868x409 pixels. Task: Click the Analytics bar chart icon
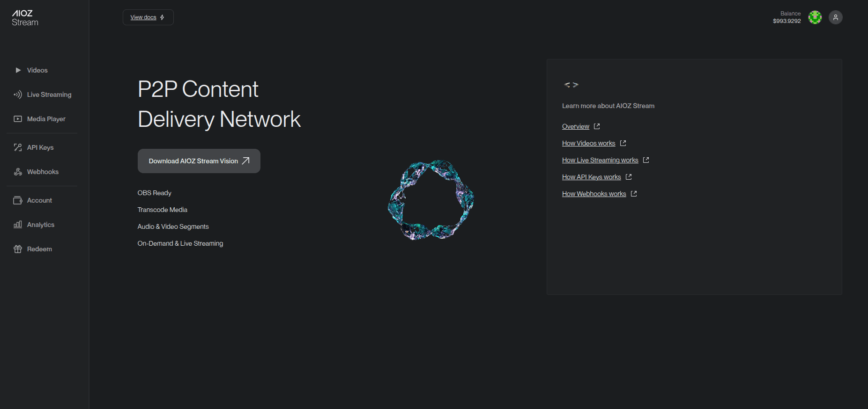click(x=18, y=225)
